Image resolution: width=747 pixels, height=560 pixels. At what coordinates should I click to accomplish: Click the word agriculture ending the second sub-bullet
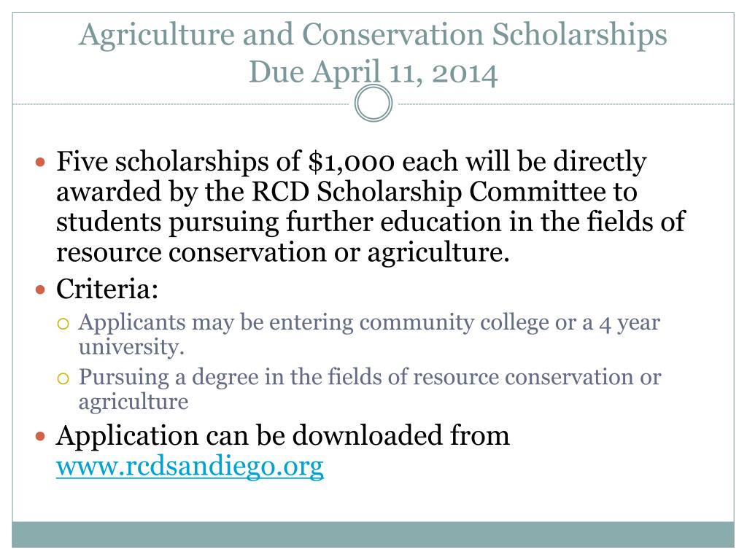[133, 402]
